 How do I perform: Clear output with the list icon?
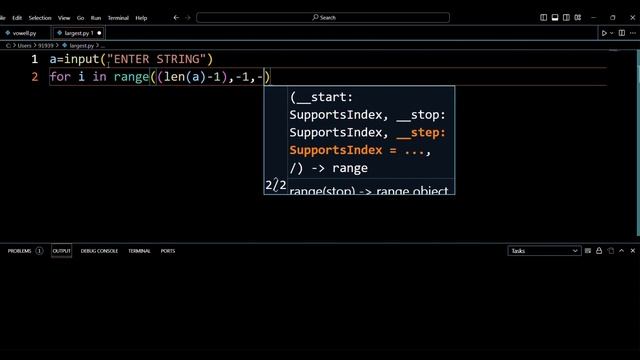click(x=588, y=251)
